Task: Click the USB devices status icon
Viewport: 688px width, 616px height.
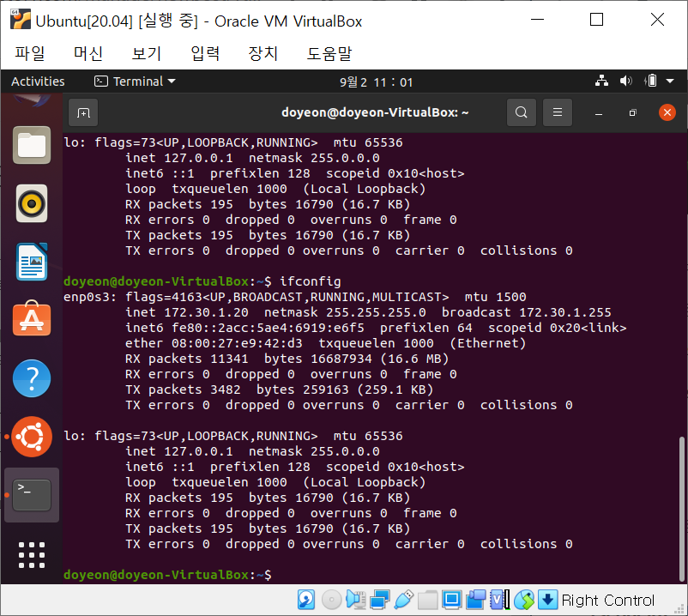Action: (404, 600)
